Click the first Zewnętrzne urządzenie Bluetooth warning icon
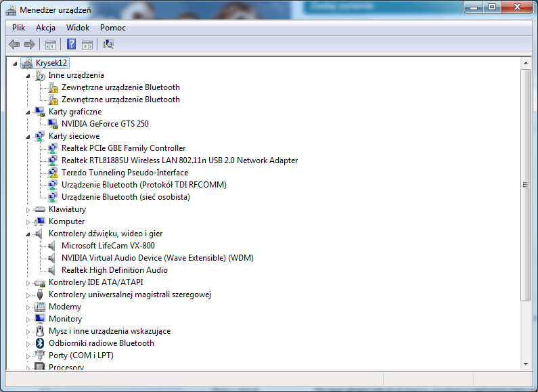The width and height of the screenshot is (538, 392). [53, 87]
